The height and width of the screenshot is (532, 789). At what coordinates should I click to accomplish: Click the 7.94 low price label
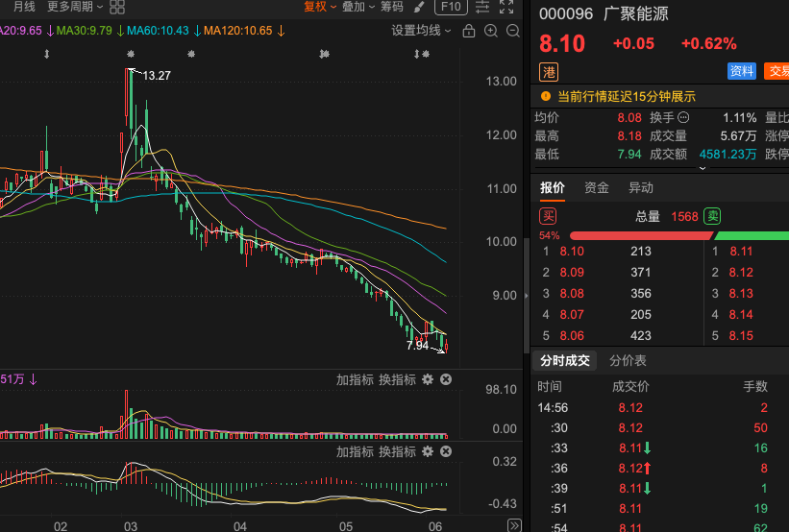417,346
